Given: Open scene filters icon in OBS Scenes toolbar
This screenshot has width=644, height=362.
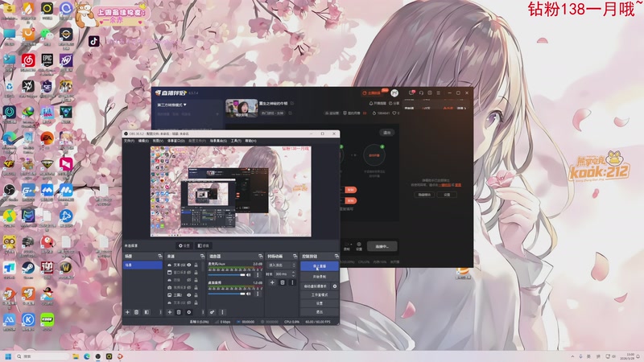Looking at the screenshot, I should 147,312.
